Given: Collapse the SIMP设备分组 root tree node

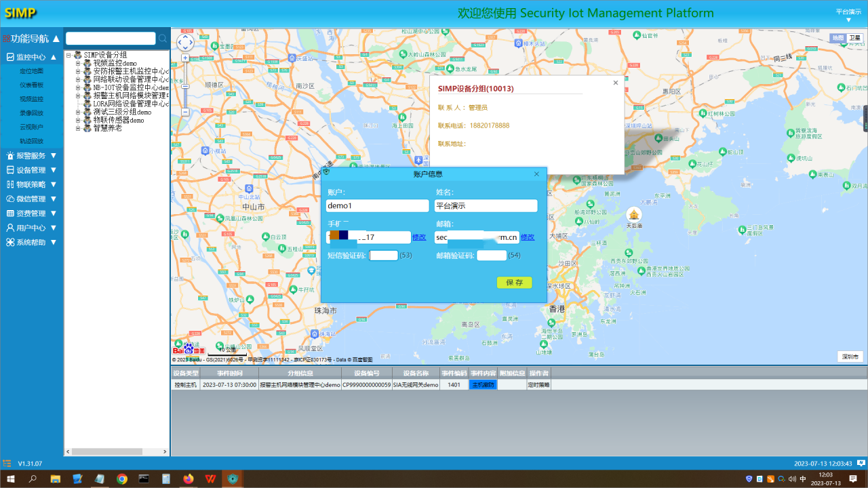Looking at the screenshot, I should click(x=68, y=55).
